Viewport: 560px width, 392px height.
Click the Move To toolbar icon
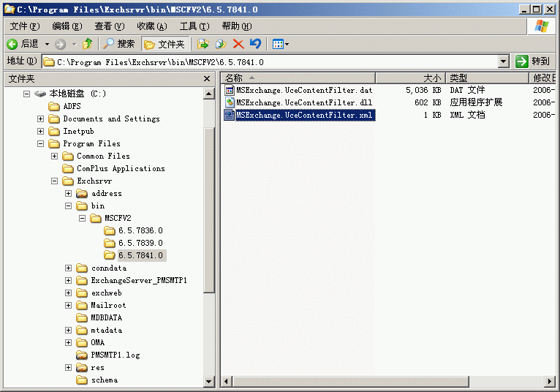point(203,44)
